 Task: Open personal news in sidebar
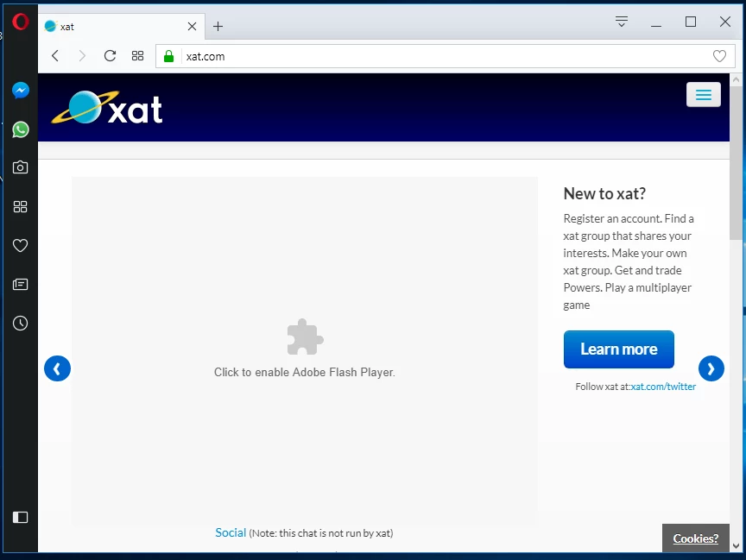click(x=20, y=284)
